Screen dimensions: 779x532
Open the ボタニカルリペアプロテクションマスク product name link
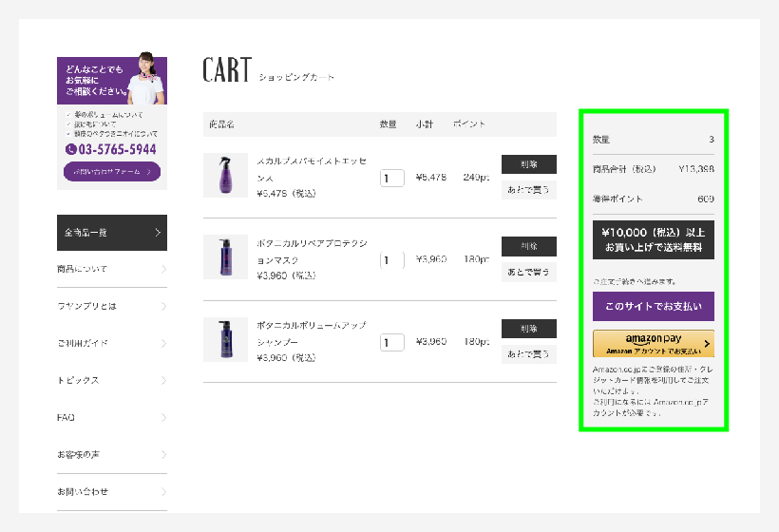pyautogui.click(x=312, y=251)
